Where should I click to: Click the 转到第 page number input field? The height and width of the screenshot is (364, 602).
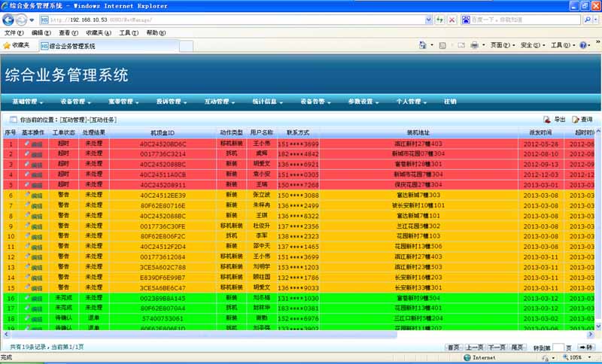(558, 347)
